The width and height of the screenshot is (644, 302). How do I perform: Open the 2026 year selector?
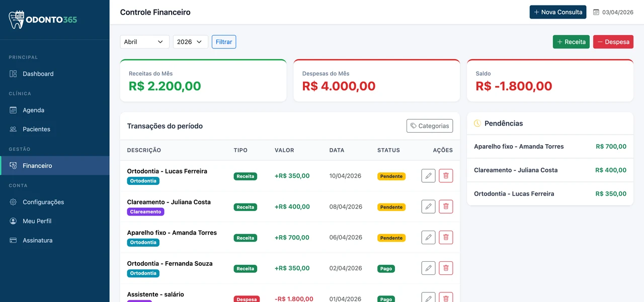click(190, 42)
